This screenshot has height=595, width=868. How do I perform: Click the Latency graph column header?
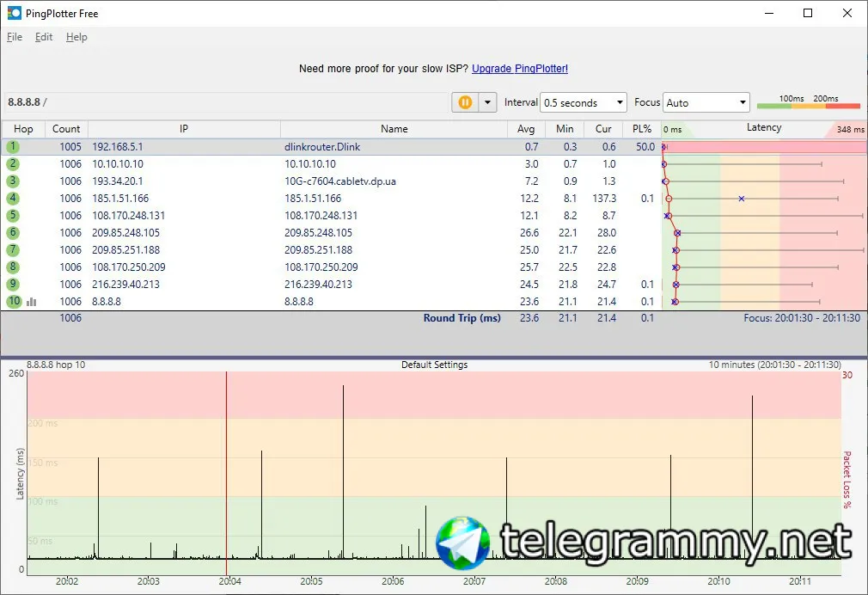coord(764,128)
